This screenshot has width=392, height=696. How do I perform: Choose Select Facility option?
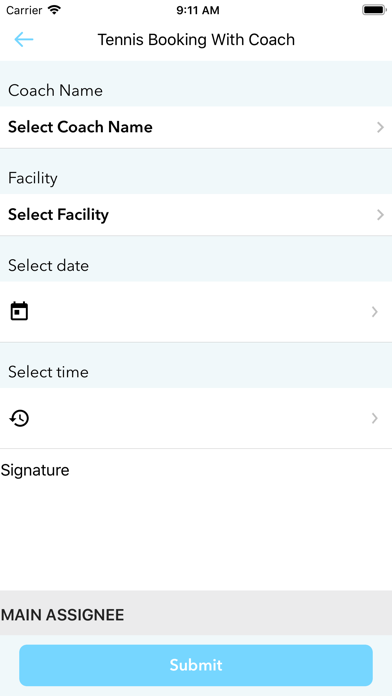coord(196,214)
